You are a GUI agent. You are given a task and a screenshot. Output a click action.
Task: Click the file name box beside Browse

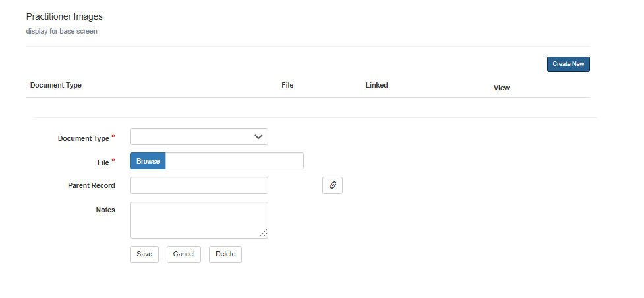[x=234, y=161]
